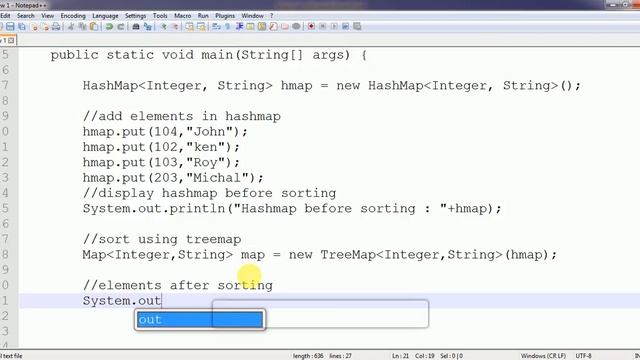The image size is (640, 360).
Task: Click the '//add elements in hashmap' comment line
Action: point(182,116)
